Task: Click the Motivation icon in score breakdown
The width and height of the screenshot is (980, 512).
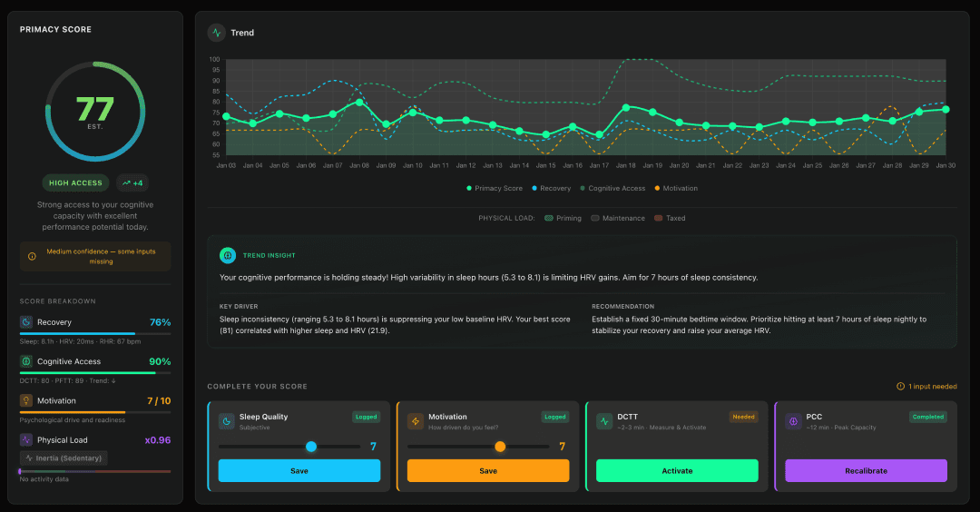Action: [x=26, y=400]
